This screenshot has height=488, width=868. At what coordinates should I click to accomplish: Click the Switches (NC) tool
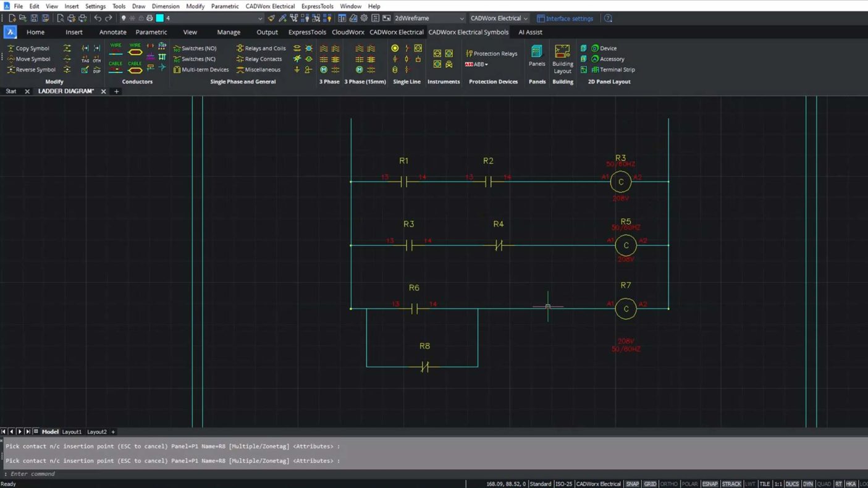[x=195, y=59]
